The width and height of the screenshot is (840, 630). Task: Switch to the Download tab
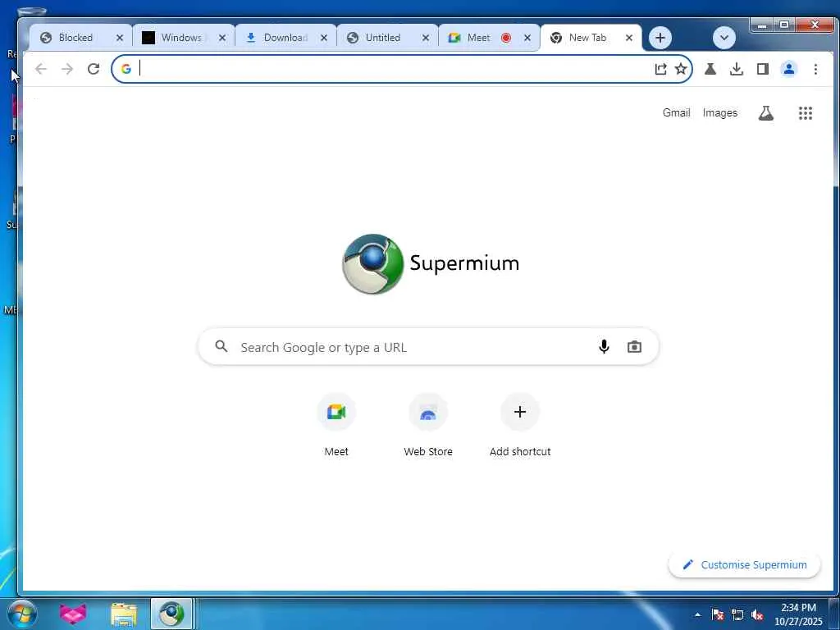285,38
